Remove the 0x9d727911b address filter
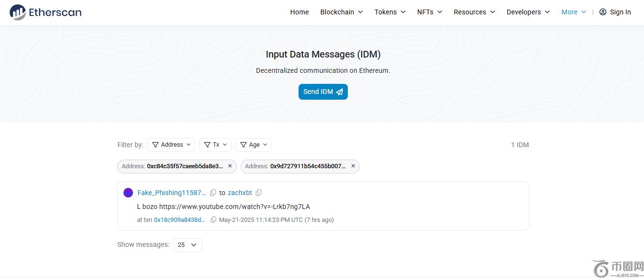 (x=353, y=166)
